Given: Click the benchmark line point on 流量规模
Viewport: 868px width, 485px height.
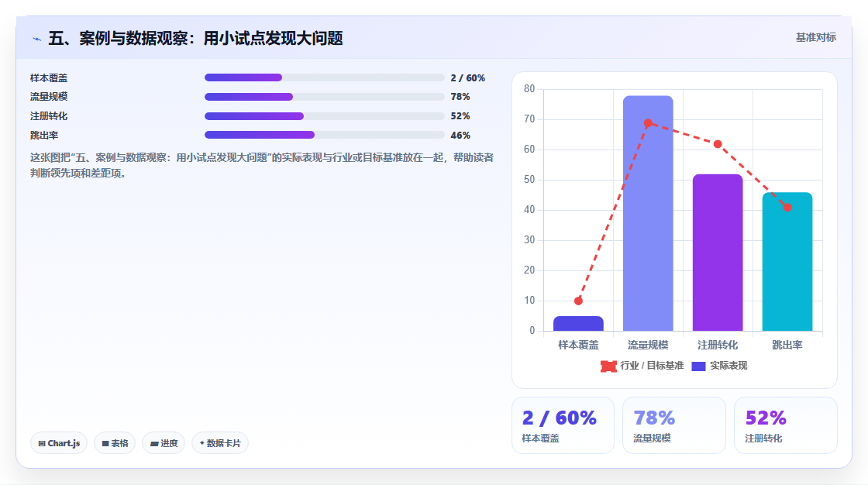Looking at the screenshot, I should 648,123.
